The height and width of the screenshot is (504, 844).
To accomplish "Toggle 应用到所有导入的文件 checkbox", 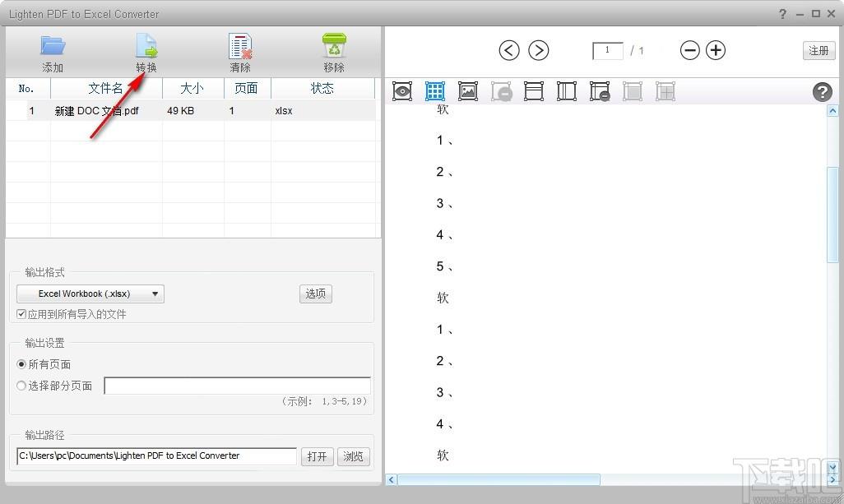I will pos(21,314).
